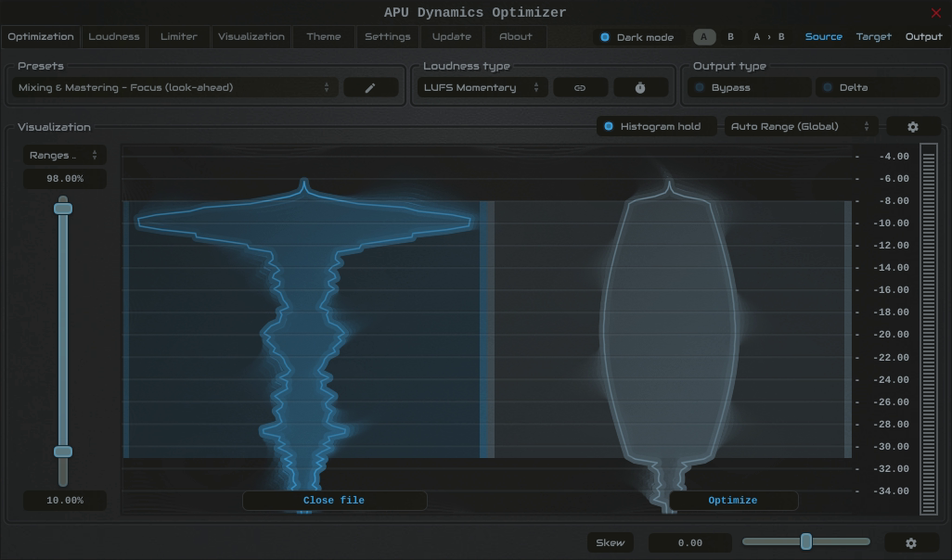Select the Source view

(x=823, y=37)
